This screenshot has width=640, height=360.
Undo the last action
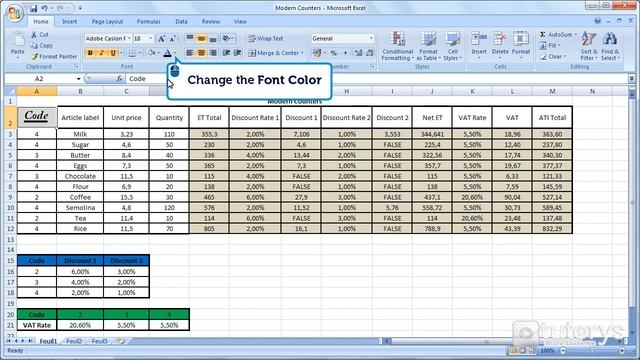(x=44, y=8)
